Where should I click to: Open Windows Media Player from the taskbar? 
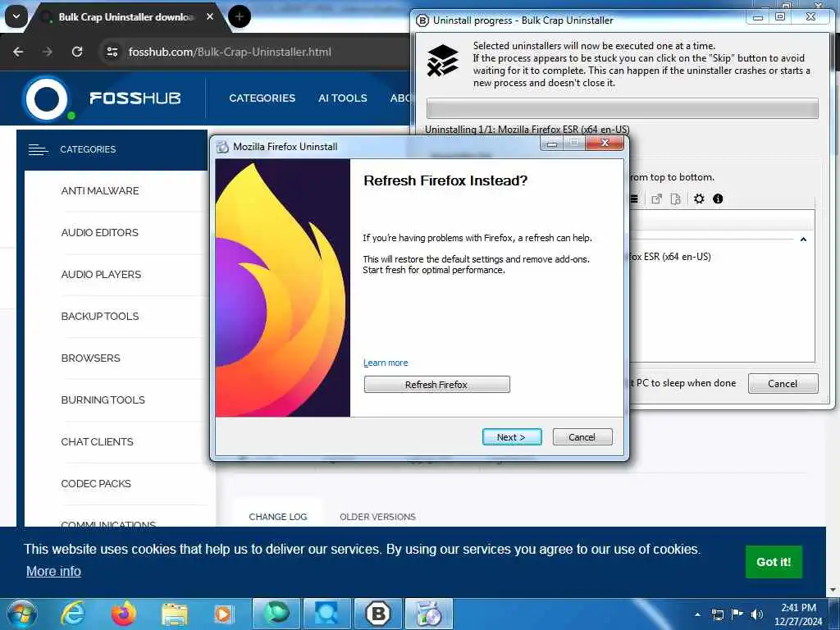click(x=223, y=614)
